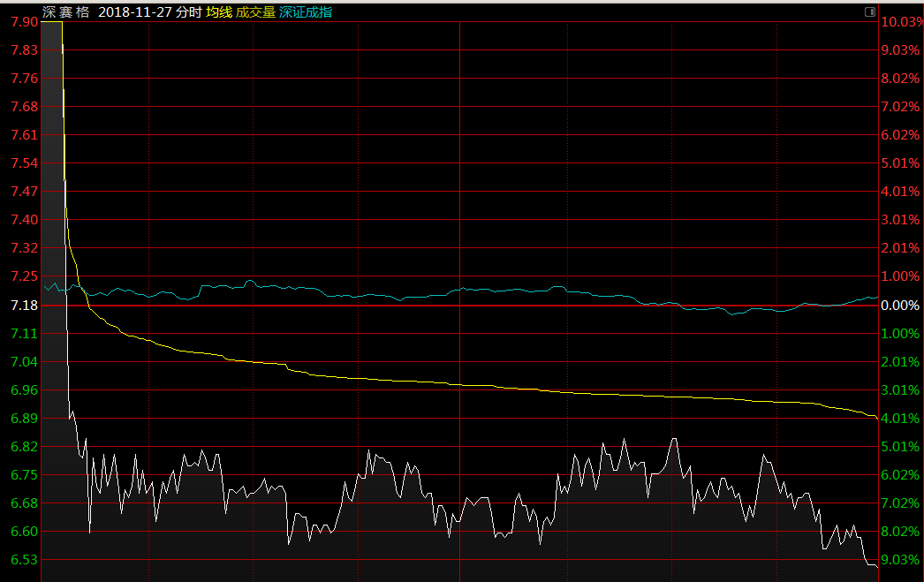This screenshot has height=582, width=924.
Task: Click the 深证成指 index label
Action: pyautogui.click(x=306, y=12)
